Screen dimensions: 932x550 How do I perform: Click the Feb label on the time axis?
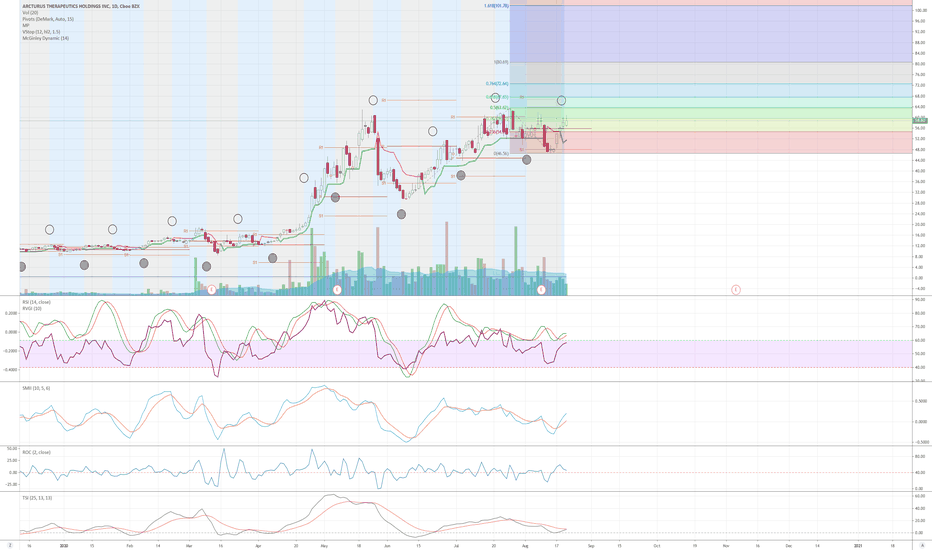[x=130, y=545]
